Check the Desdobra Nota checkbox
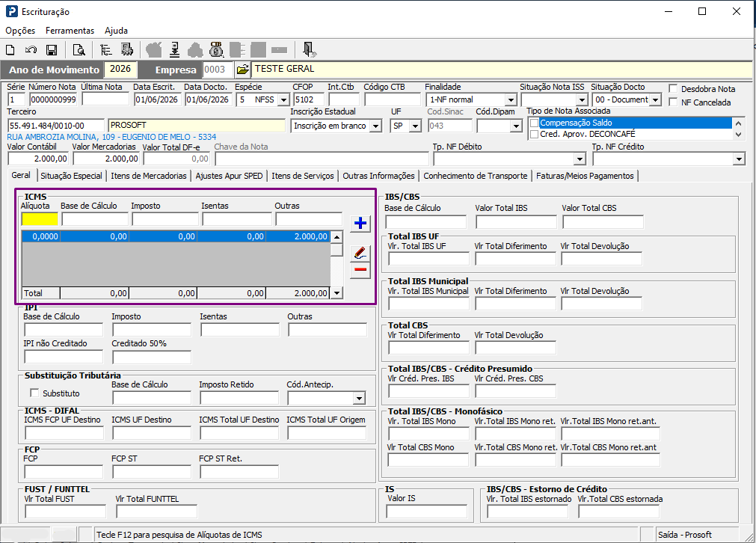The image size is (756, 543). (673, 89)
